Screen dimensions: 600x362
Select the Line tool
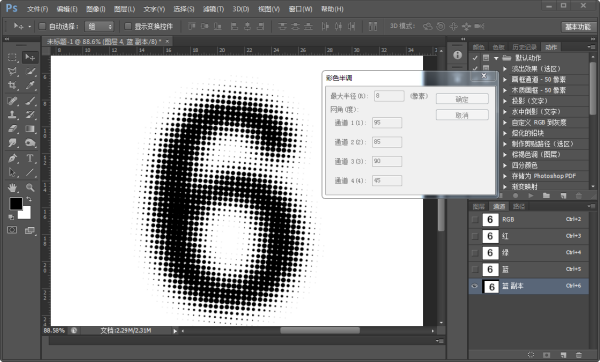30,173
